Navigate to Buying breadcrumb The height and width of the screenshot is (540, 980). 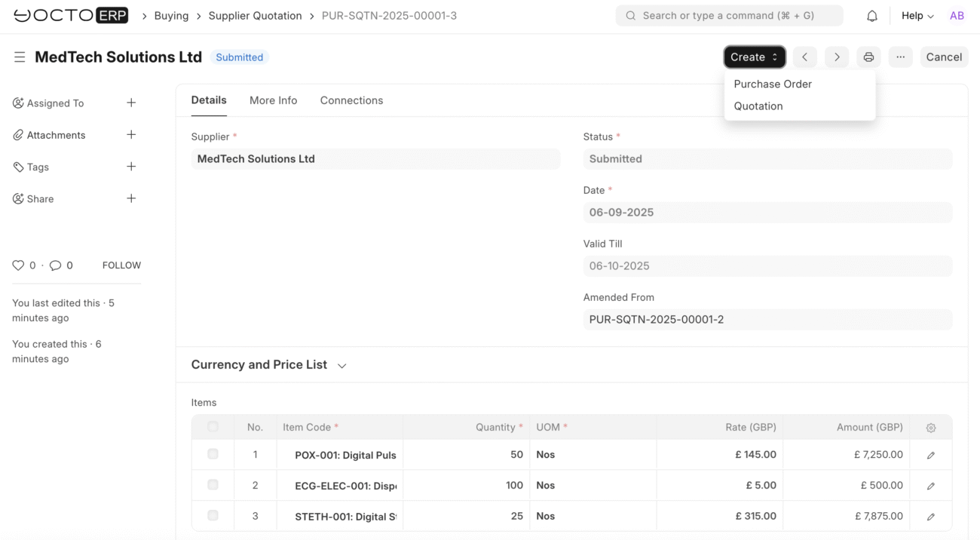pos(171,16)
